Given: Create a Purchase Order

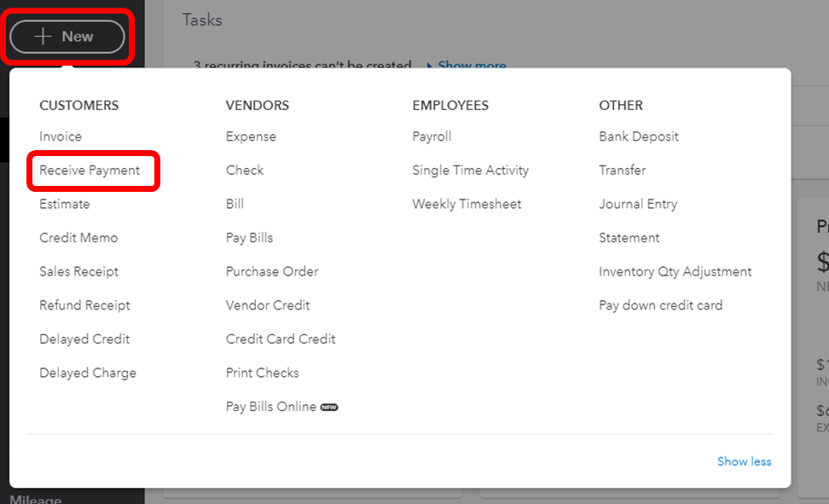Looking at the screenshot, I should pyautogui.click(x=272, y=271).
